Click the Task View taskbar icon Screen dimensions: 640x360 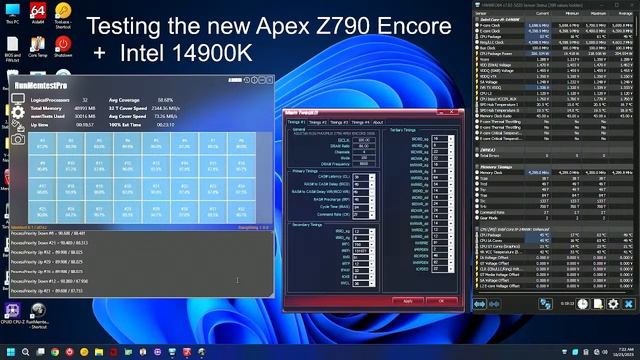40,352
